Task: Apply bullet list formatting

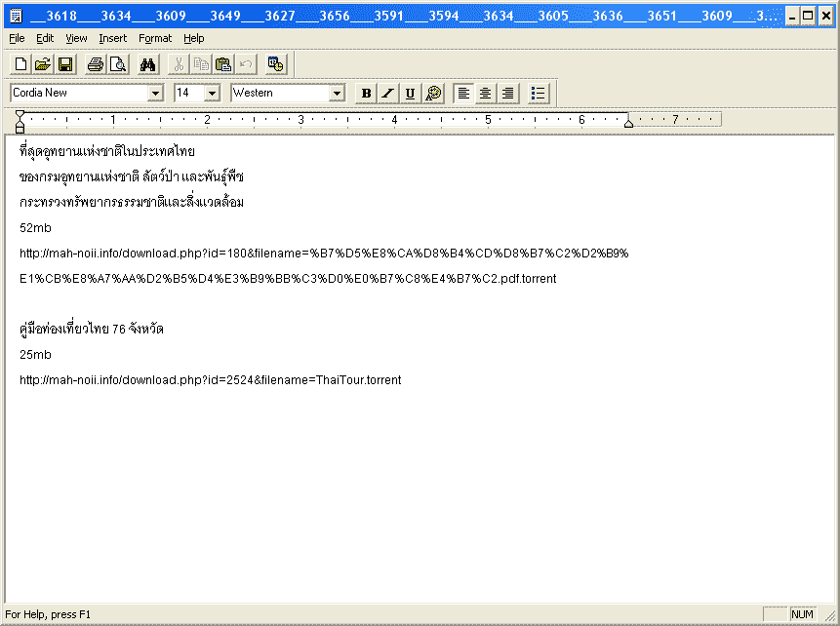Action: point(539,93)
